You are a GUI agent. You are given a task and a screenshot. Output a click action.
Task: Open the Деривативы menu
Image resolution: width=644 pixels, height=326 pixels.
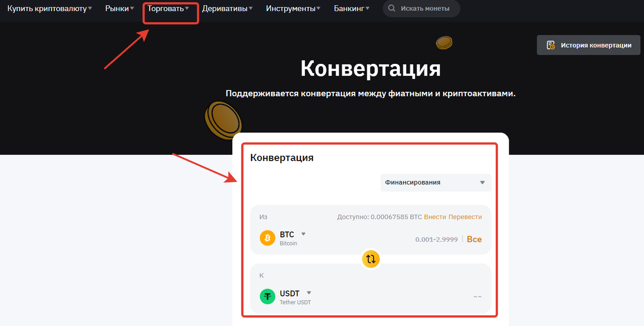[228, 9]
